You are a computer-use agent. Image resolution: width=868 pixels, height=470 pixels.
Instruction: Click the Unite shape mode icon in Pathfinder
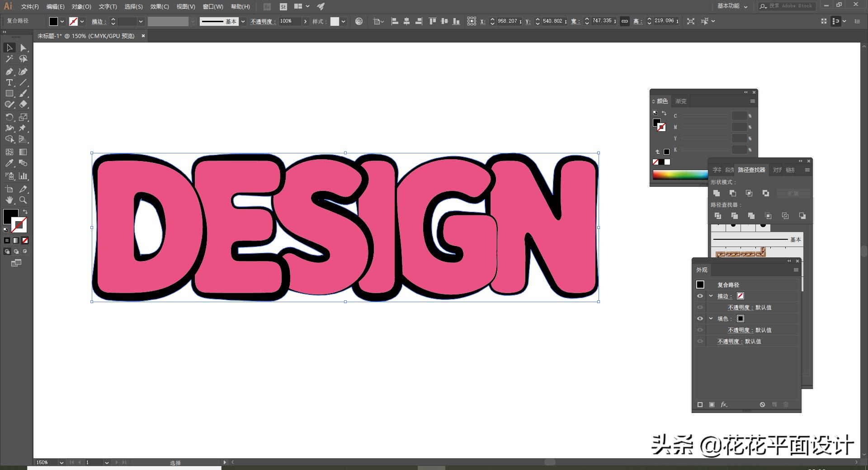(x=717, y=193)
